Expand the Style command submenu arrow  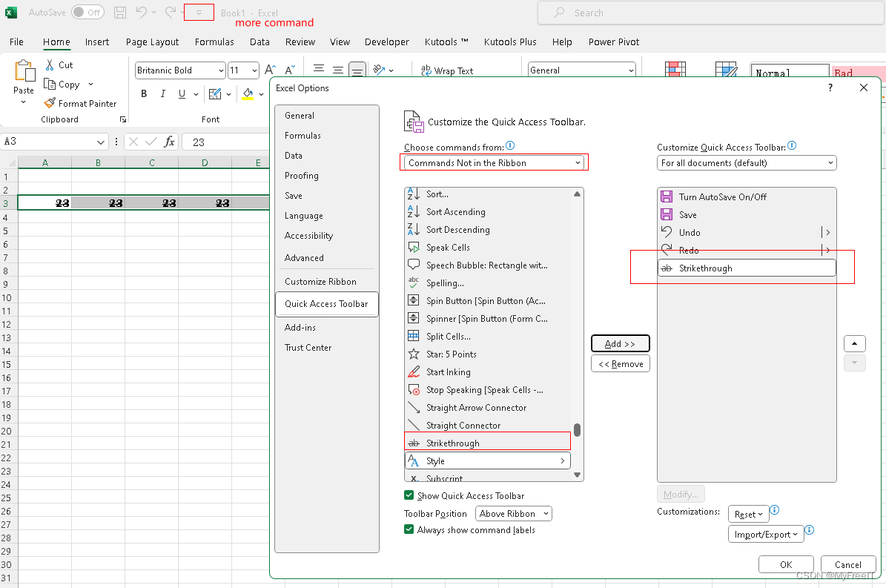tap(562, 461)
